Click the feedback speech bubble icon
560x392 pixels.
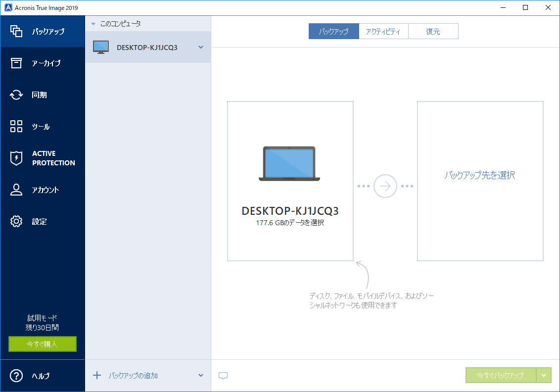point(223,376)
